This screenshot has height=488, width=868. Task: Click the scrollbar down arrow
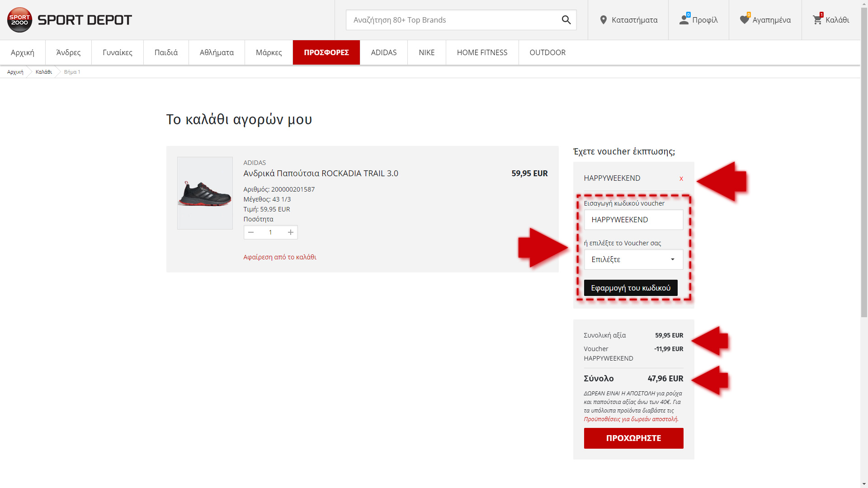tap(864, 484)
